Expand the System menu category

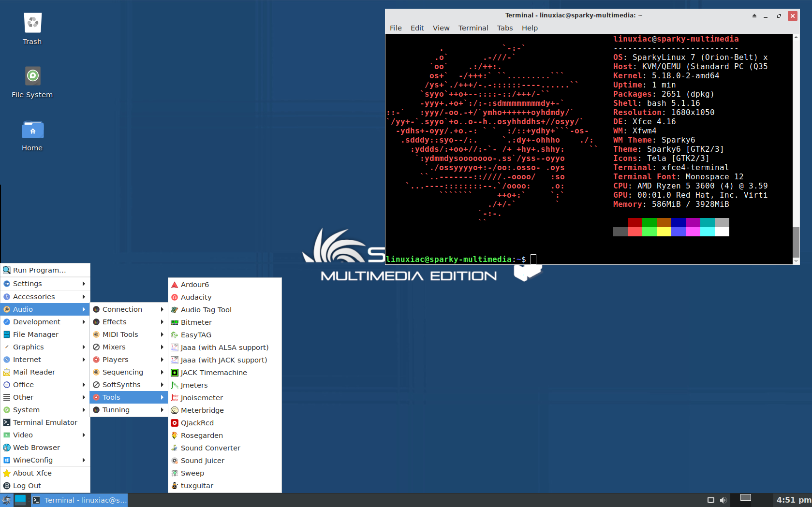click(45, 410)
